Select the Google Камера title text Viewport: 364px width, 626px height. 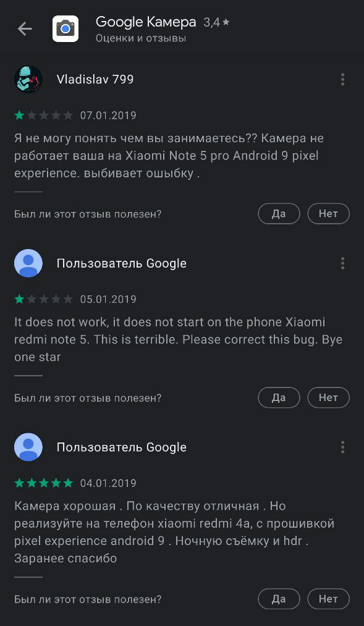(146, 22)
